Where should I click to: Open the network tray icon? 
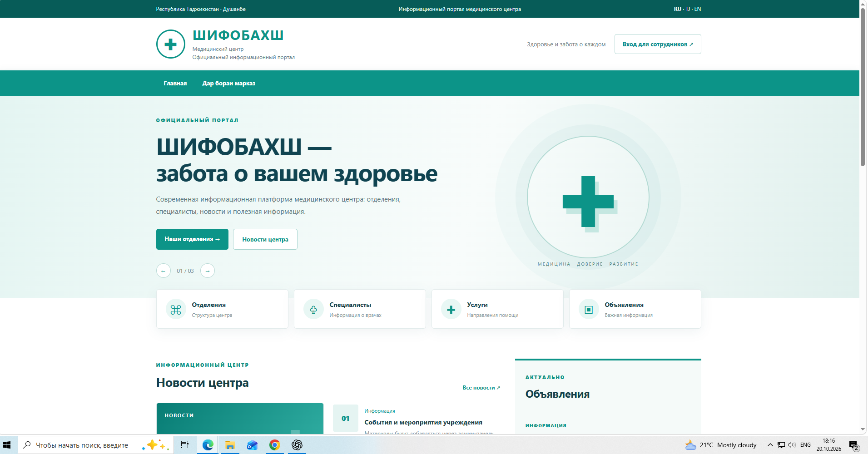tap(781, 445)
